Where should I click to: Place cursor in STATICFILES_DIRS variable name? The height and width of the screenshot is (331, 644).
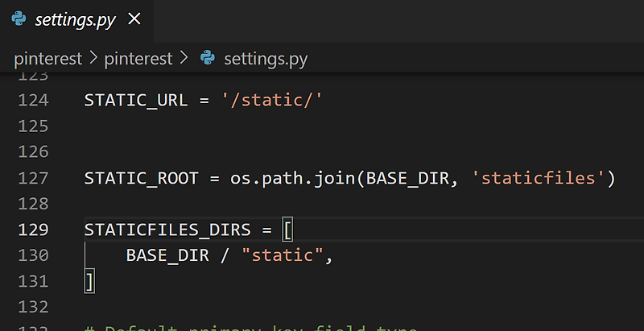tap(167, 230)
